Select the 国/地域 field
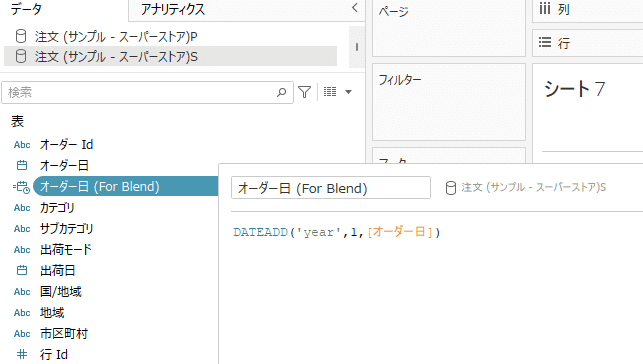The image size is (643, 364). tap(61, 291)
